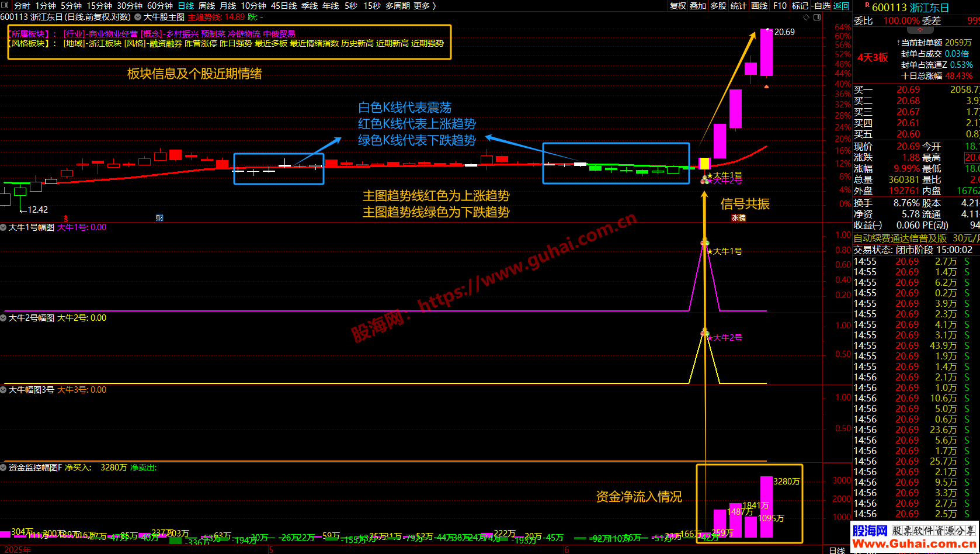Open the 更多 periods dropdown

pos(425,6)
